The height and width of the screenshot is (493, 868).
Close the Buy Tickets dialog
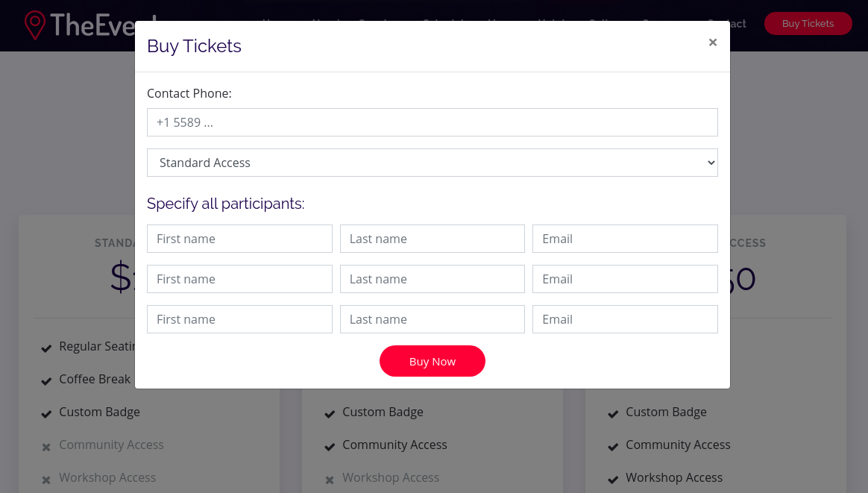pos(713,43)
